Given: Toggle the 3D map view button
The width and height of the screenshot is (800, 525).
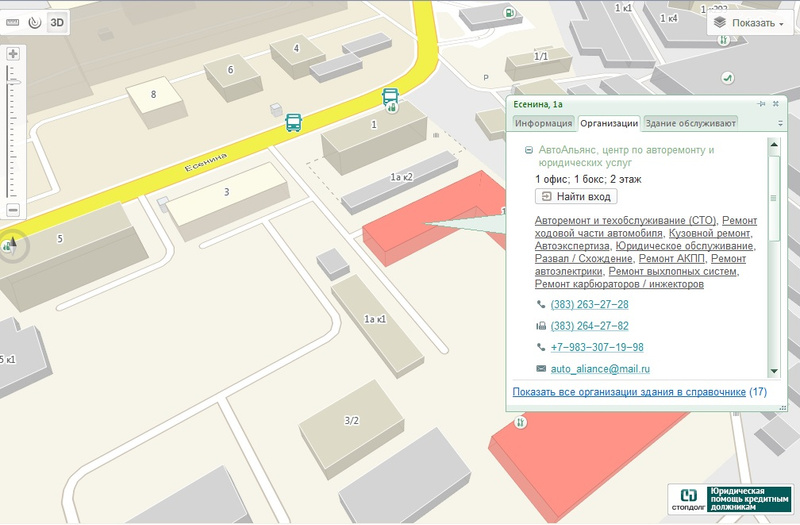Looking at the screenshot, I should coord(57,22).
